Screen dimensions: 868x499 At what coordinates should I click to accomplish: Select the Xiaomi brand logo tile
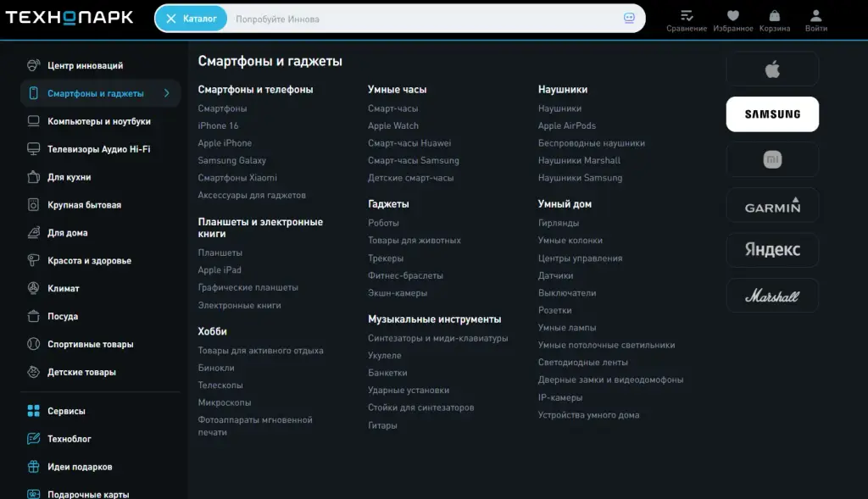pyautogui.click(x=772, y=160)
